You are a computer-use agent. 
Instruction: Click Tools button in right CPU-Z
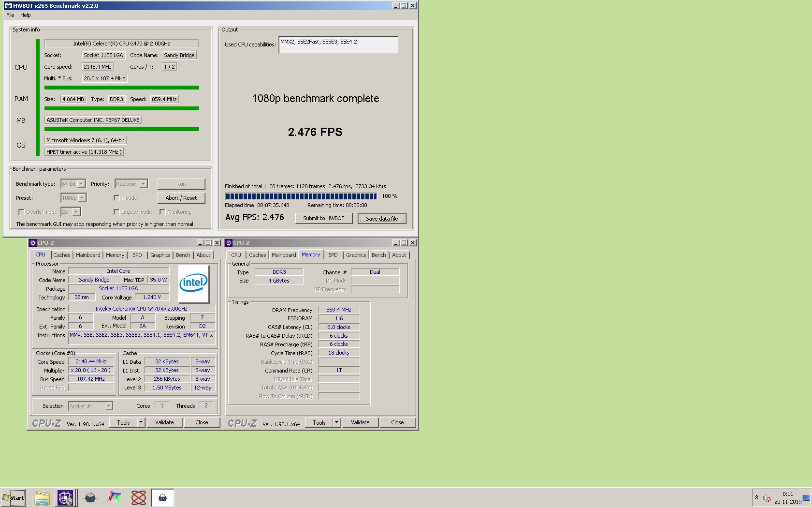click(319, 422)
